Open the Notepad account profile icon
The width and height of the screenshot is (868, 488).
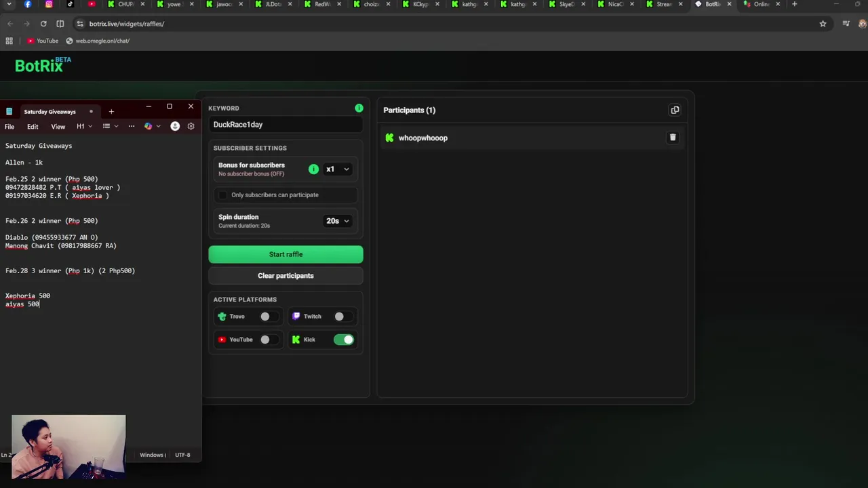[x=175, y=126]
